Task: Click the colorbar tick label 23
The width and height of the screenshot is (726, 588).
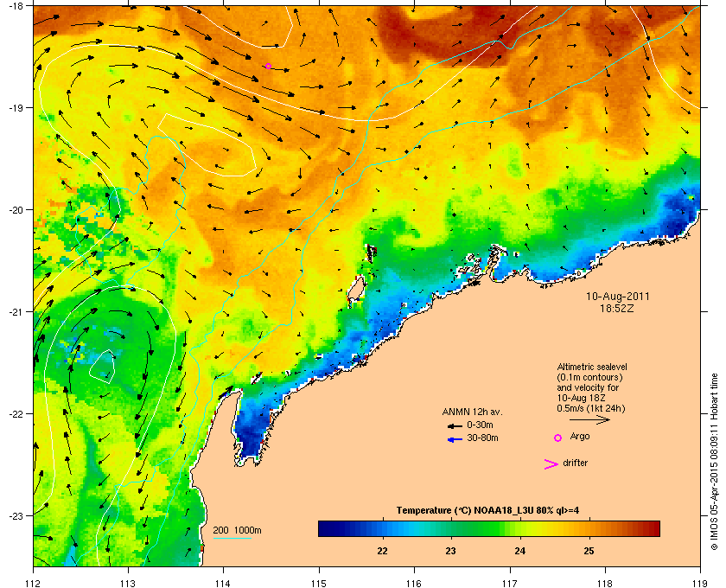Action: [x=451, y=552]
